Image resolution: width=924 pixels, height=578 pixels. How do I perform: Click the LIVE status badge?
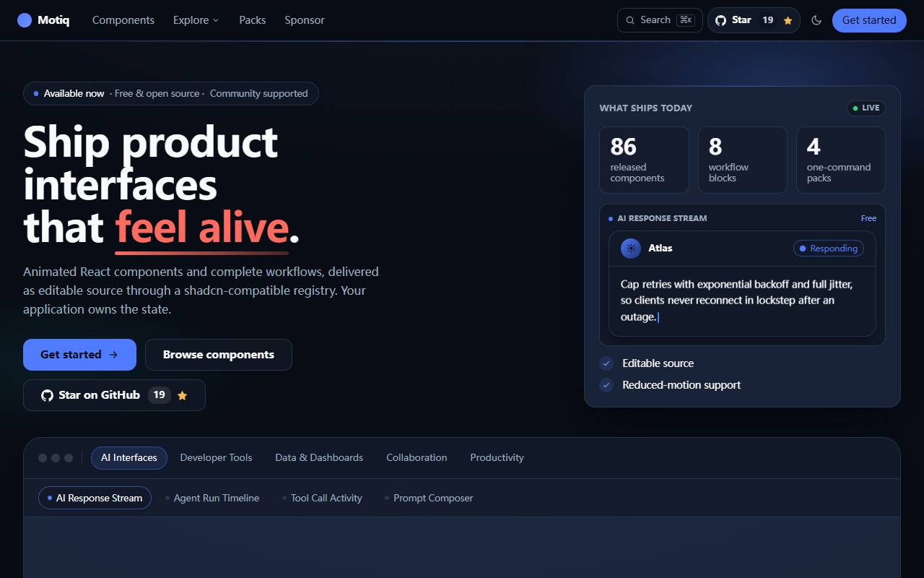pyautogui.click(x=866, y=108)
